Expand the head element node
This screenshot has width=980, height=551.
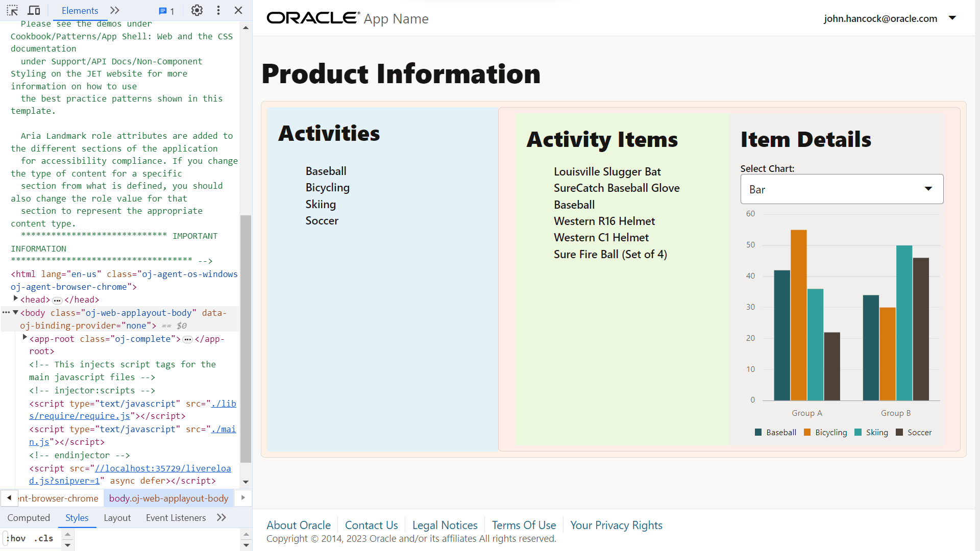click(x=16, y=299)
